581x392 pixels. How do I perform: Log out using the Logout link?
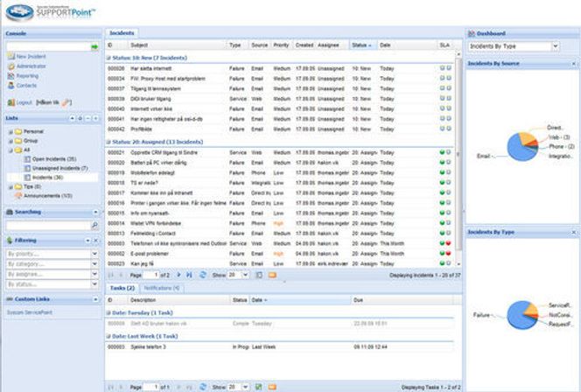pyautogui.click(x=24, y=101)
